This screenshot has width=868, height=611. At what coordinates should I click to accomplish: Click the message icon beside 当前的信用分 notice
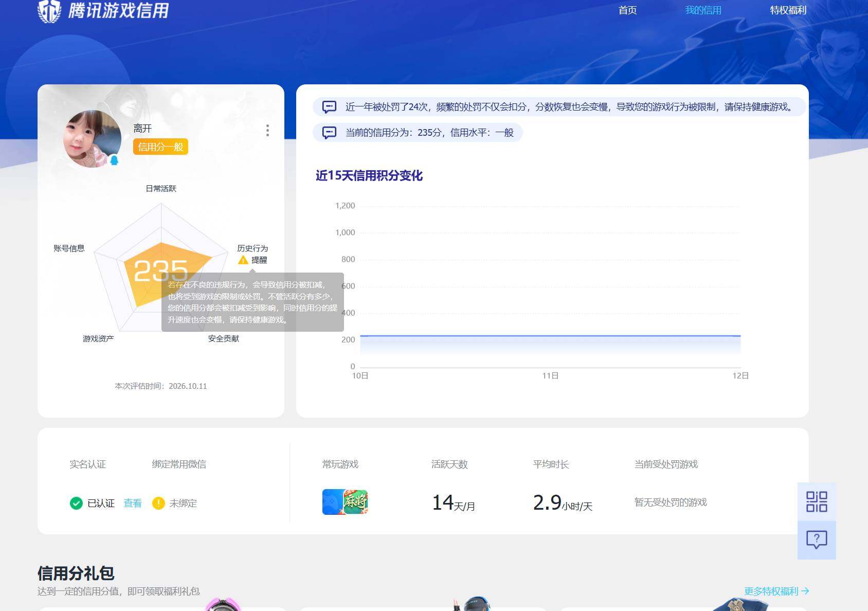(x=329, y=133)
